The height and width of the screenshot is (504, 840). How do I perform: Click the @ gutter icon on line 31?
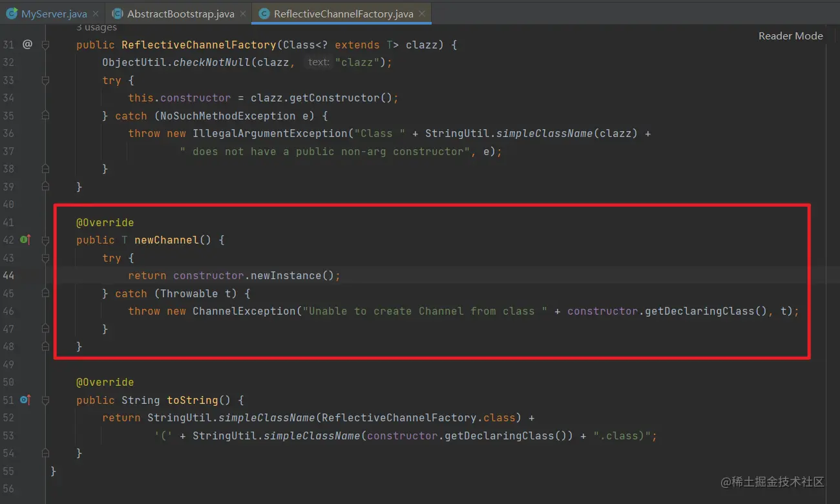[x=27, y=45]
